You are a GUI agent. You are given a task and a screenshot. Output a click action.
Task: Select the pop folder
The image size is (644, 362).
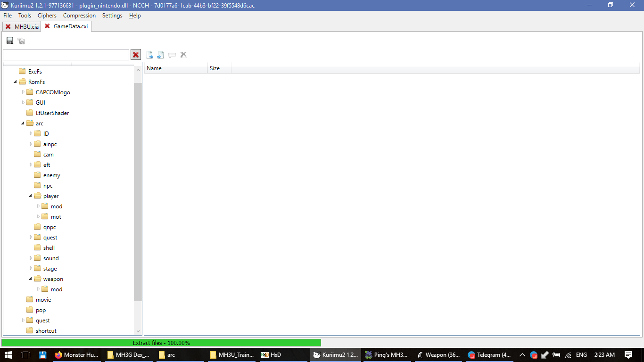[41, 310]
